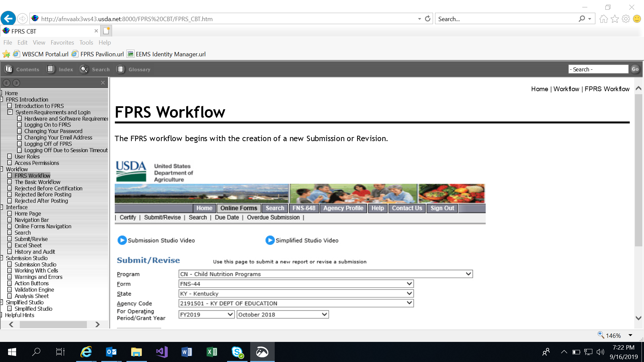
Task: Refresh the page with reload icon
Action: pos(428,19)
